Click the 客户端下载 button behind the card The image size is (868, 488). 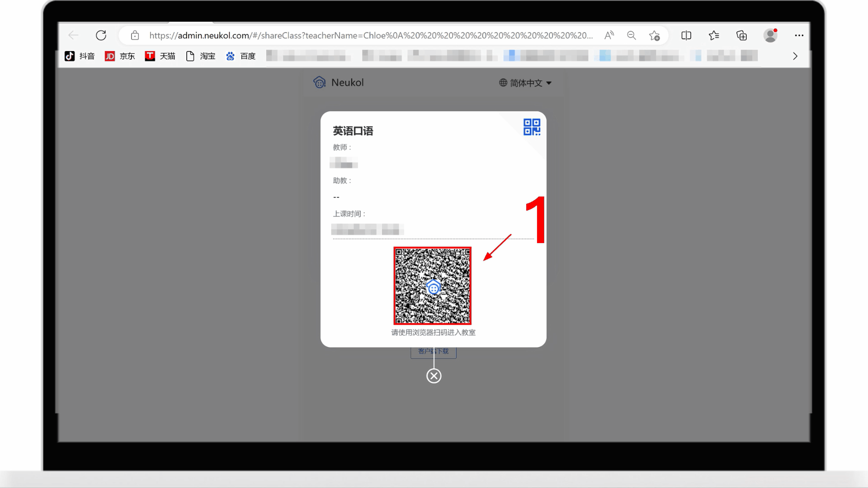pyautogui.click(x=434, y=352)
